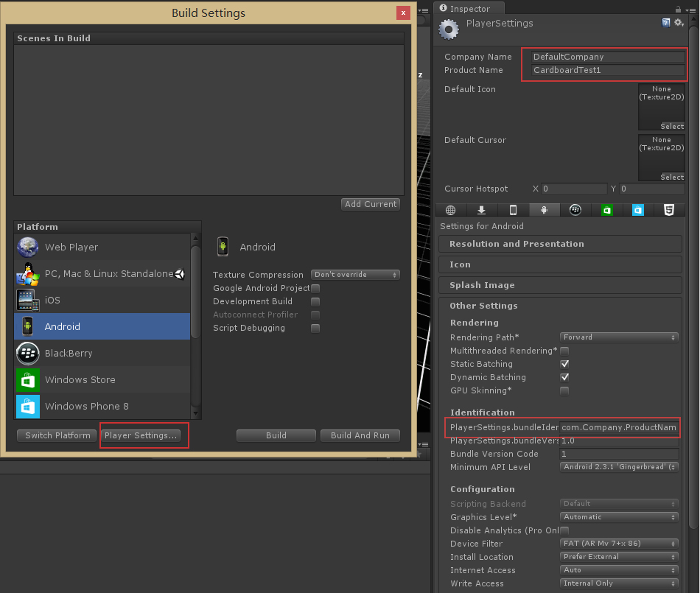The width and height of the screenshot is (700, 593).
Task: Collapse the Other Settings section
Action: [x=483, y=306]
